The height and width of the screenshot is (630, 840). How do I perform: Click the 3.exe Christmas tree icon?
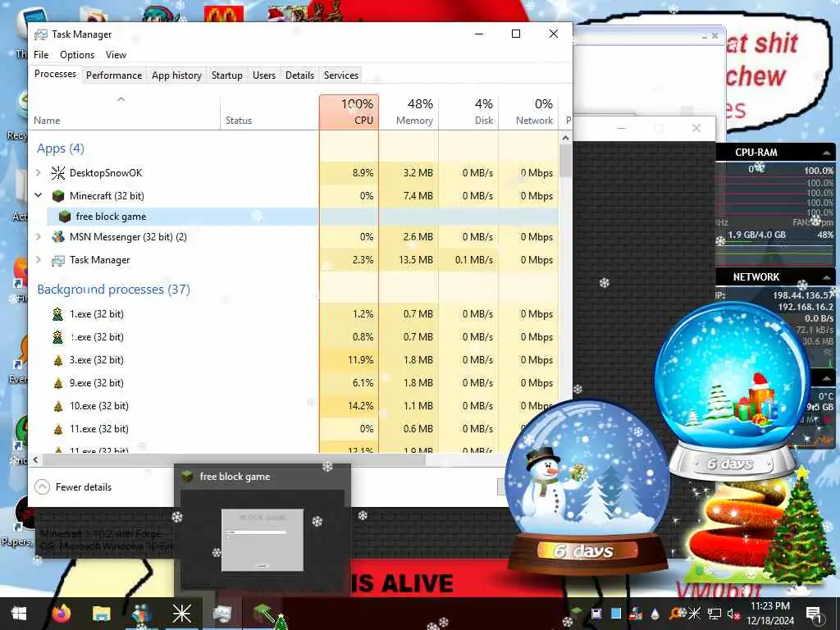click(x=58, y=360)
